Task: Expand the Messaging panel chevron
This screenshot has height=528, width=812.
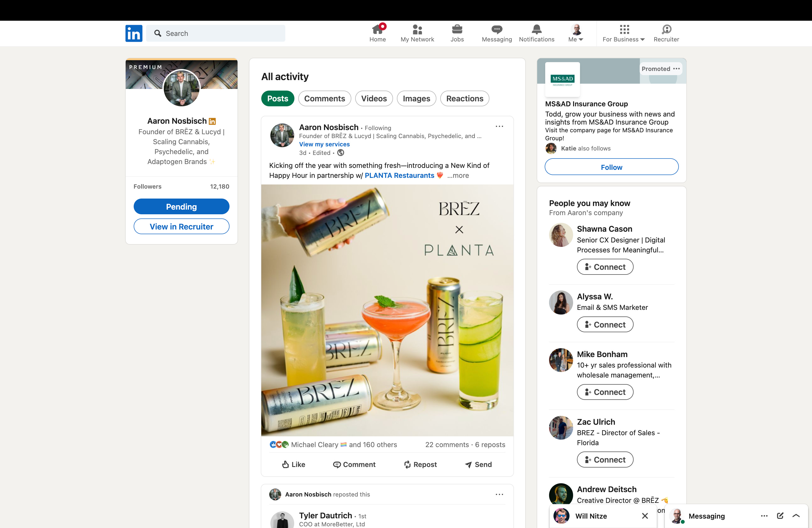Action: (x=796, y=516)
